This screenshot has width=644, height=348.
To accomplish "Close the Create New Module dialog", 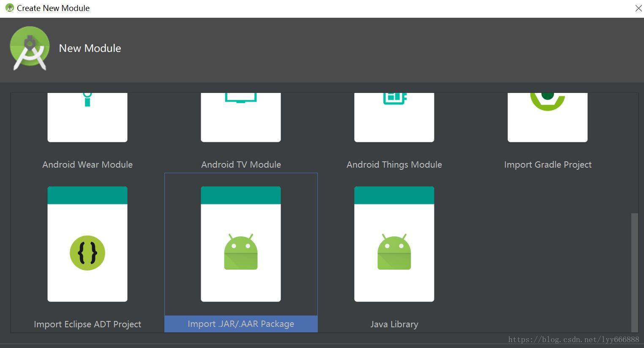I will [x=639, y=8].
